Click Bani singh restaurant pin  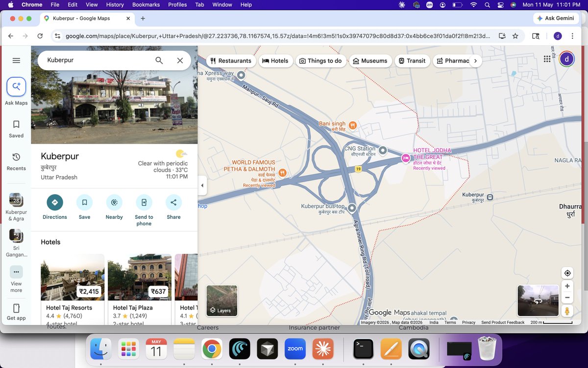pyautogui.click(x=353, y=126)
